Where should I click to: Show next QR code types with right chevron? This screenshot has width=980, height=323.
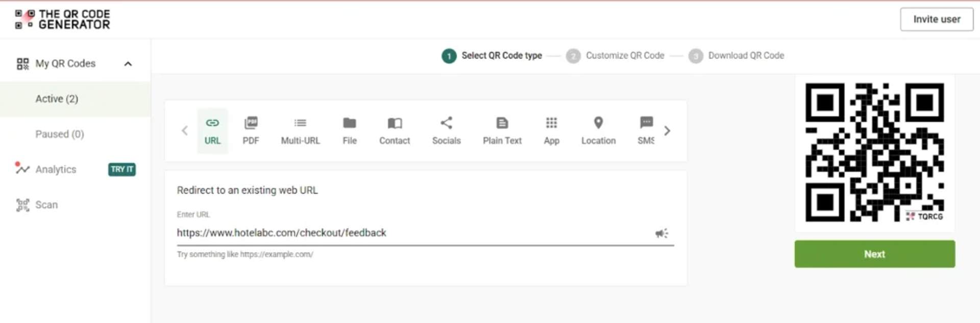point(667,131)
